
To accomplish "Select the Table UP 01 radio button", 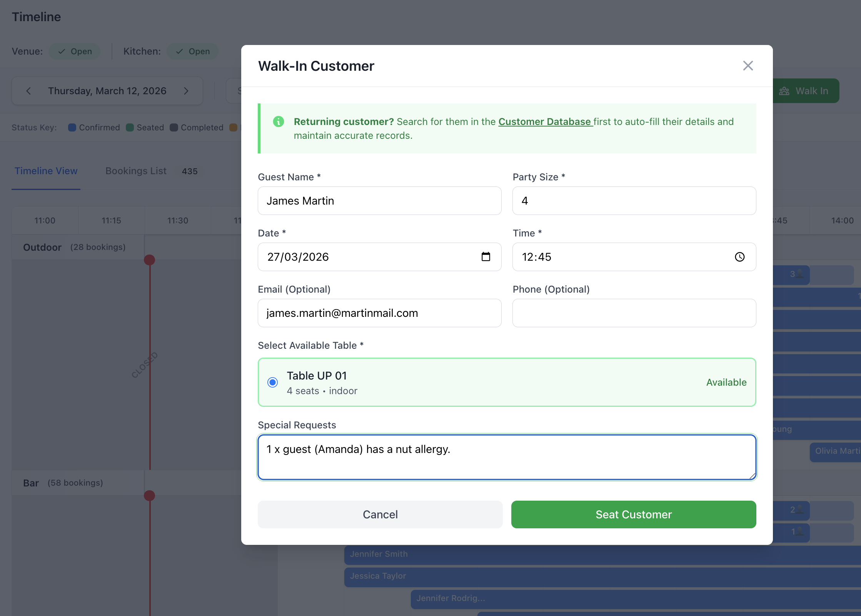I will 272,382.
